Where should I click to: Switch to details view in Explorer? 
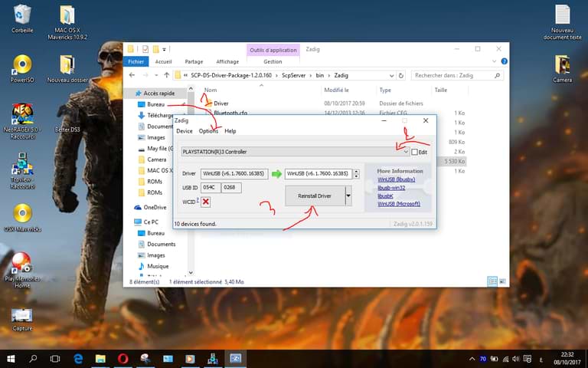pyautogui.click(x=492, y=281)
